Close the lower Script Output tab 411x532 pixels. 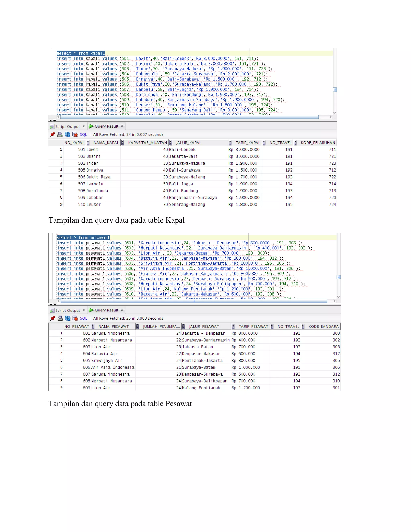[x=84, y=310]
